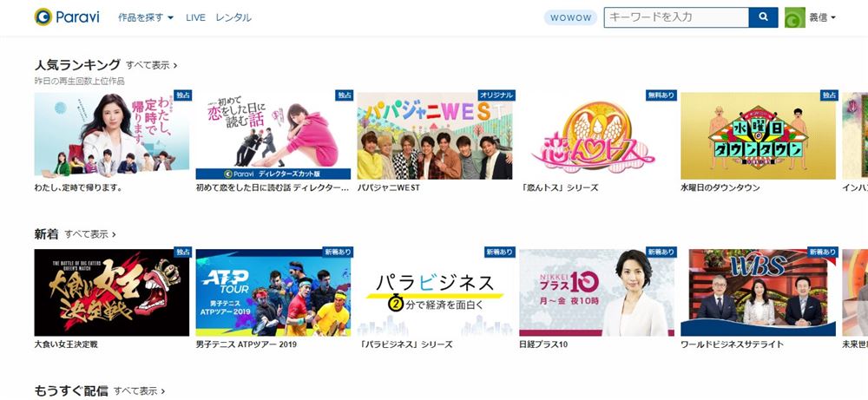Open the LIVE menu item

tap(195, 17)
